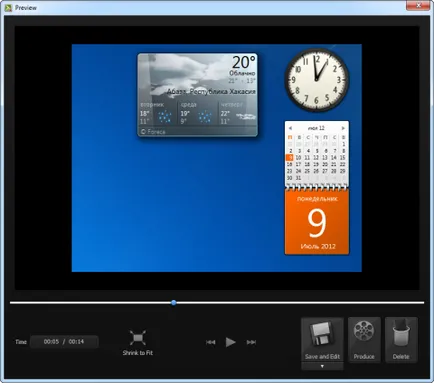Click the 20° temperature reading
Viewport: 434px width, 383px height.
(x=244, y=62)
